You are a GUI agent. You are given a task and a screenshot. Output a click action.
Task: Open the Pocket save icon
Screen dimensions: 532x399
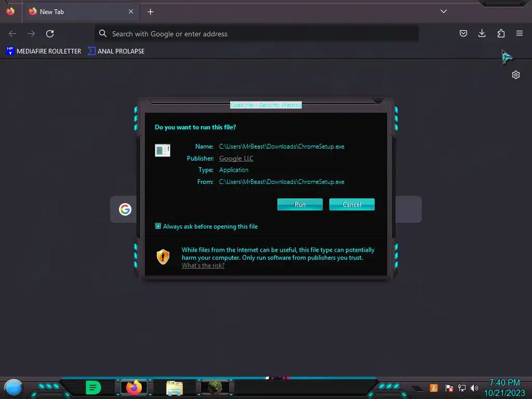(463, 33)
